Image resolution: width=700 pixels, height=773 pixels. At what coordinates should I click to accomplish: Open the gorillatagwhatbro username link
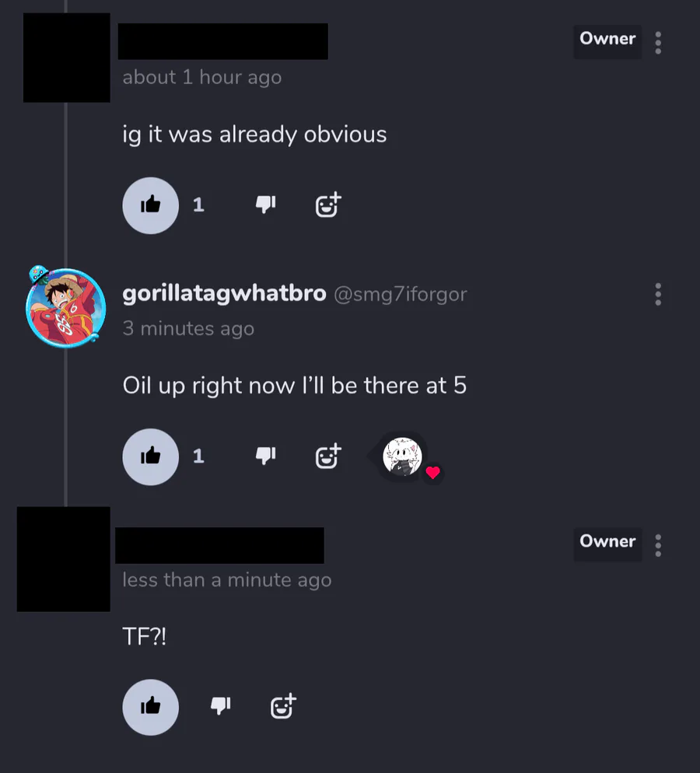[224, 293]
